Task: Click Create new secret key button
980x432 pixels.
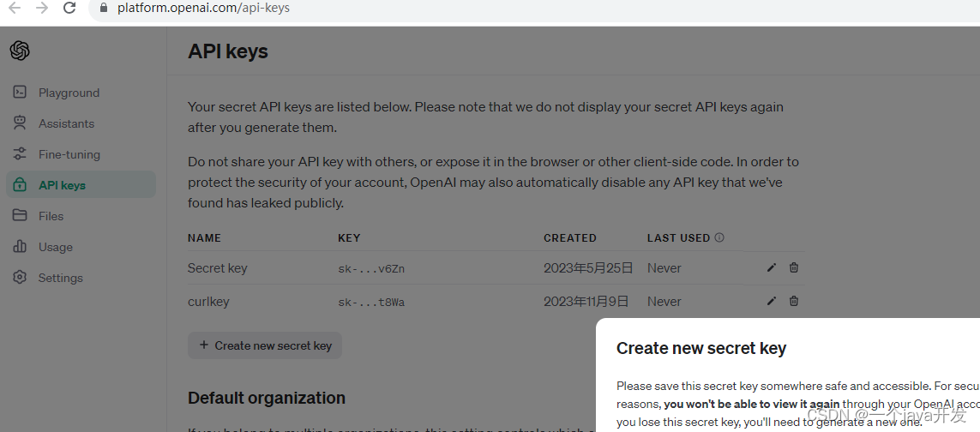Action: [265, 345]
